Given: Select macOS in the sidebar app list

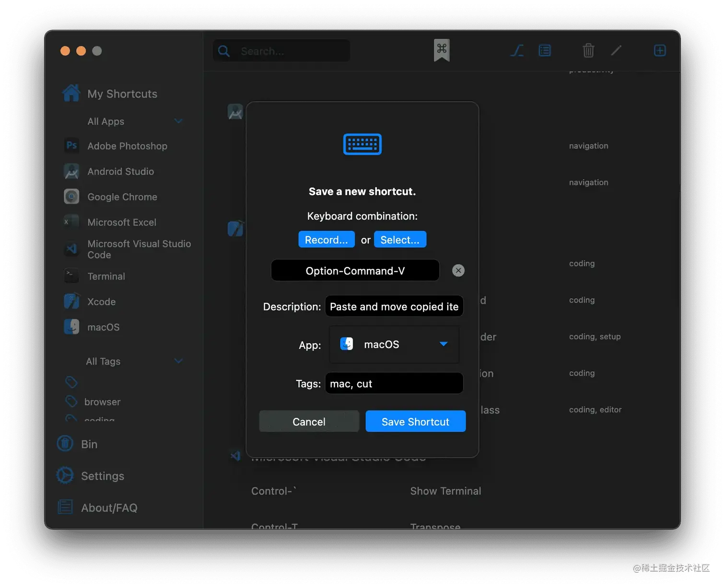Looking at the screenshot, I should click(92, 327).
